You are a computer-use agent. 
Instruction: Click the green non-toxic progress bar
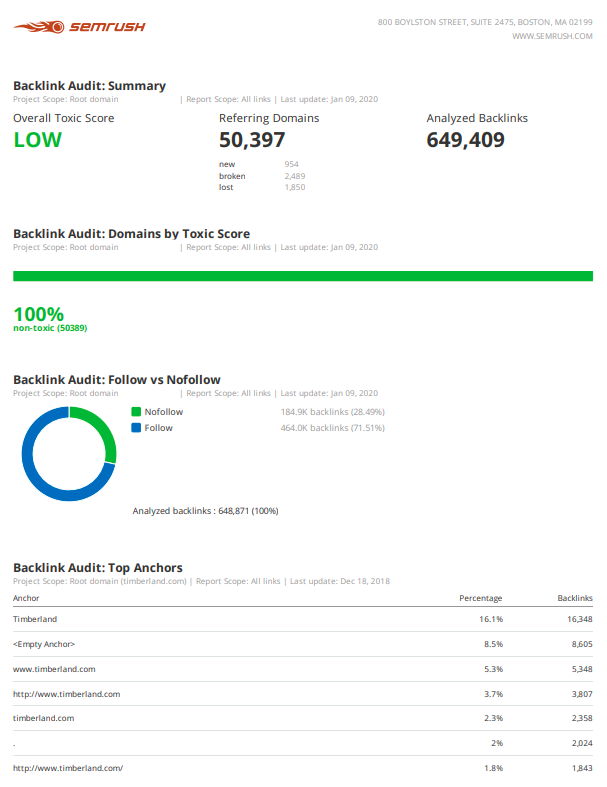pyautogui.click(x=302, y=275)
